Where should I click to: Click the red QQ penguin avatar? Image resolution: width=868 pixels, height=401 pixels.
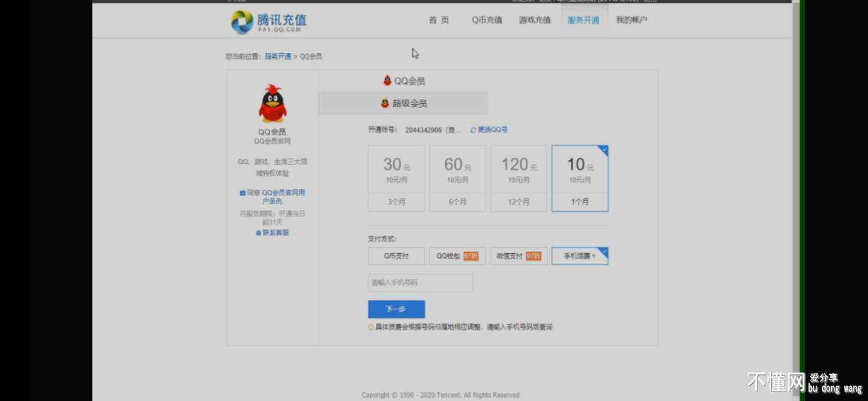coord(272,104)
